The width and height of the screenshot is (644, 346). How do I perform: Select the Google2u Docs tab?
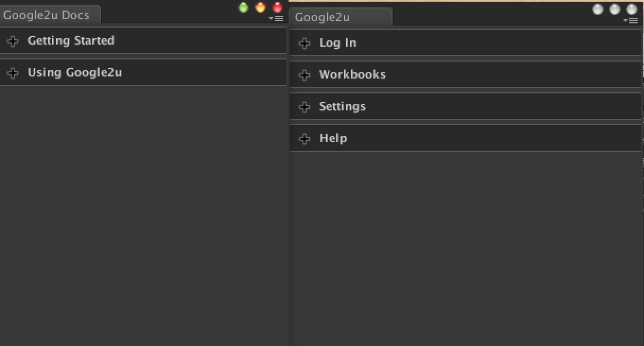point(49,15)
